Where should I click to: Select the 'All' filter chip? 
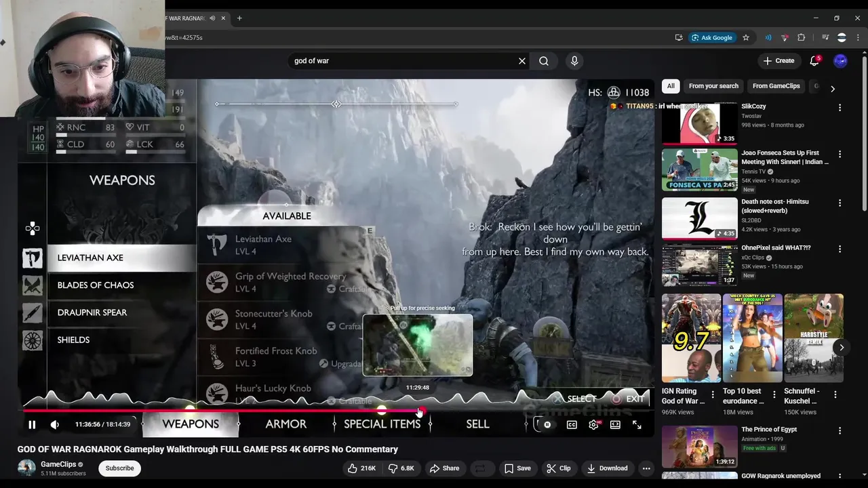[671, 86]
